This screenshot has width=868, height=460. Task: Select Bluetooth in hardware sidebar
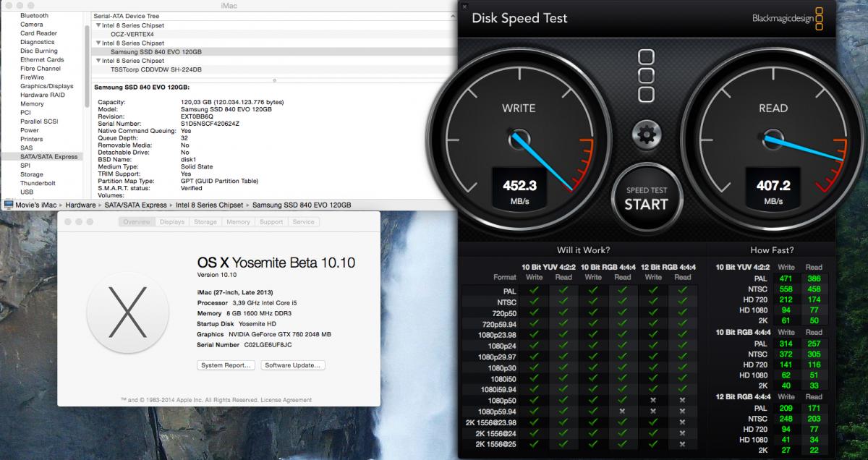coord(34,15)
